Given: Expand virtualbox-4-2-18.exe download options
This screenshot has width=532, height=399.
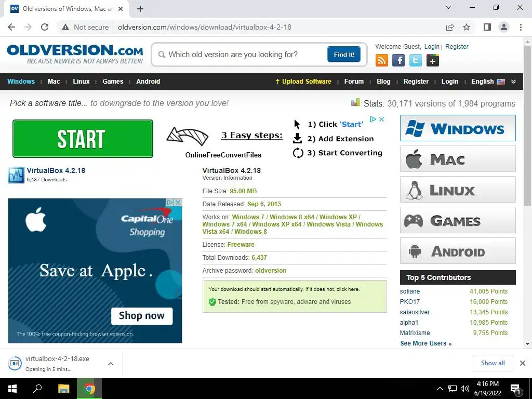Looking at the screenshot, I should point(110,364).
